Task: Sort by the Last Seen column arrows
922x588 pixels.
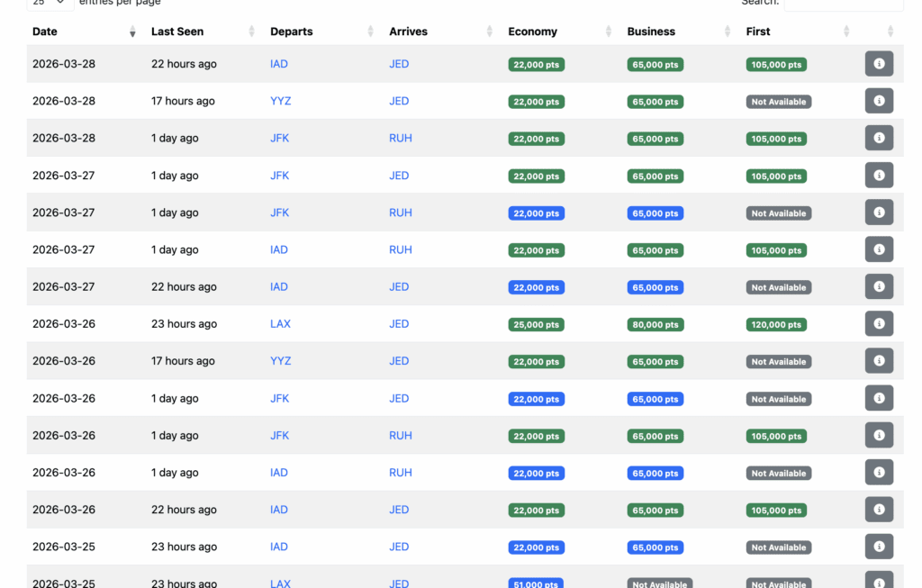Action: pos(252,31)
